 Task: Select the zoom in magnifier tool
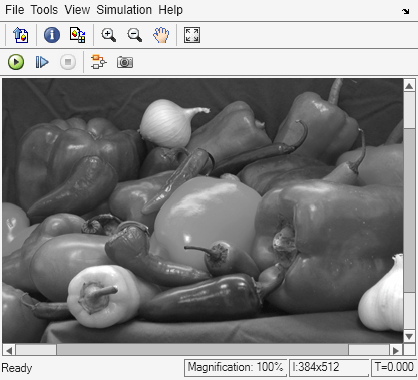[x=109, y=35]
